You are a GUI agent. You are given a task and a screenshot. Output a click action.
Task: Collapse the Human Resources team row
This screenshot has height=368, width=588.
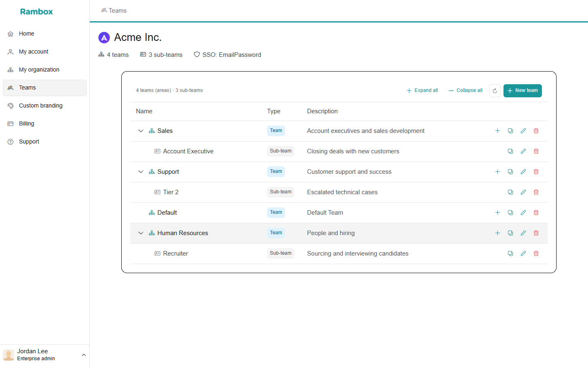coord(141,233)
